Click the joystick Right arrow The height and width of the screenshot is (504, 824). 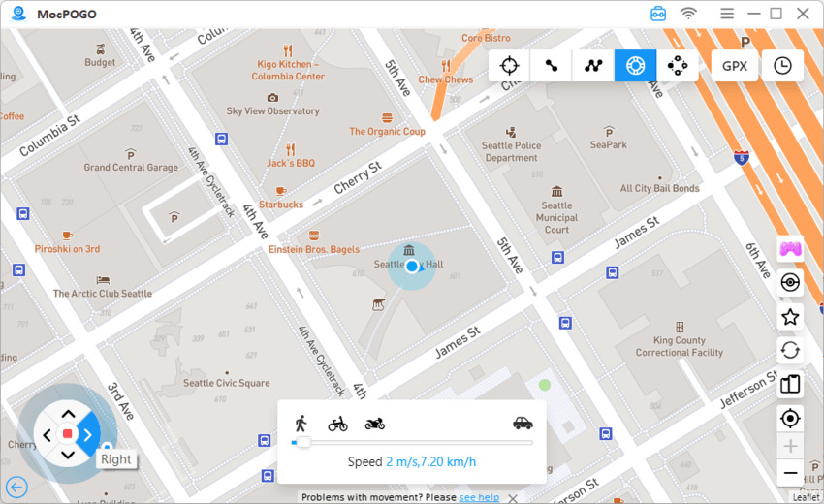point(88,434)
